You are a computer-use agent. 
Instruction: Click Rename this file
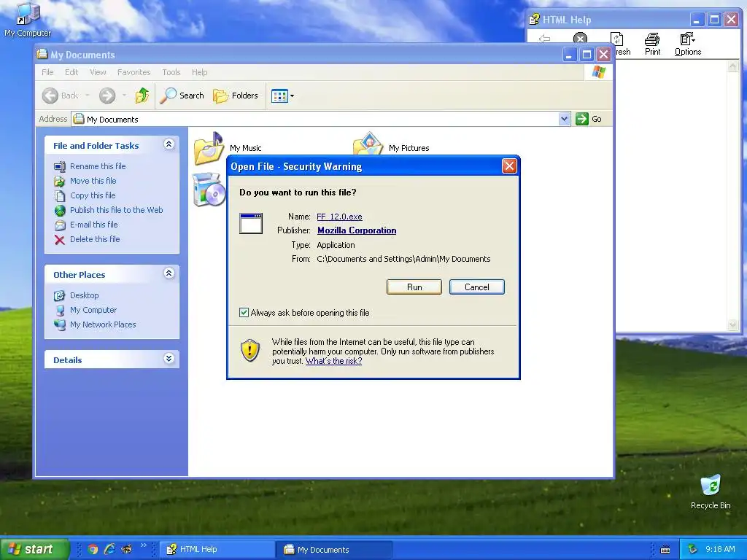(x=98, y=166)
